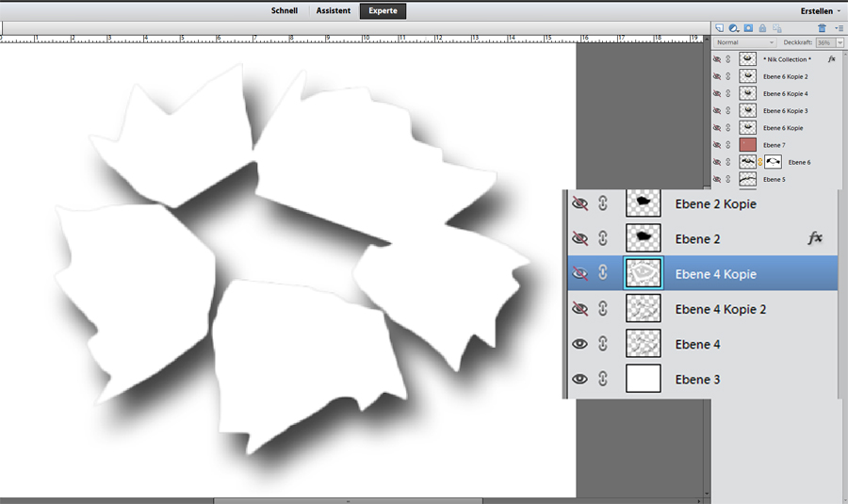Click the trash icon to delete the layer
This screenshot has width=848, height=504.
click(822, 29)
